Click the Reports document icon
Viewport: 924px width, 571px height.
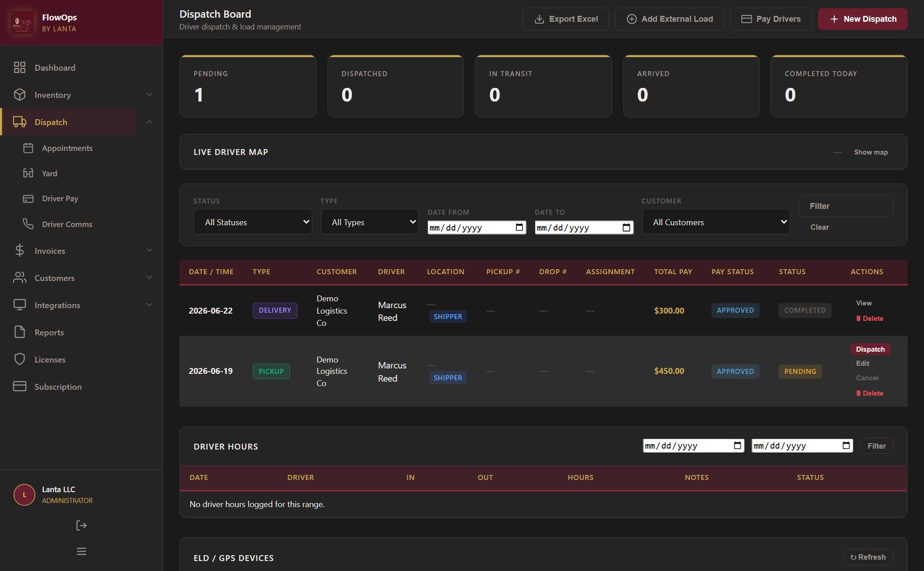click(19, 332)
